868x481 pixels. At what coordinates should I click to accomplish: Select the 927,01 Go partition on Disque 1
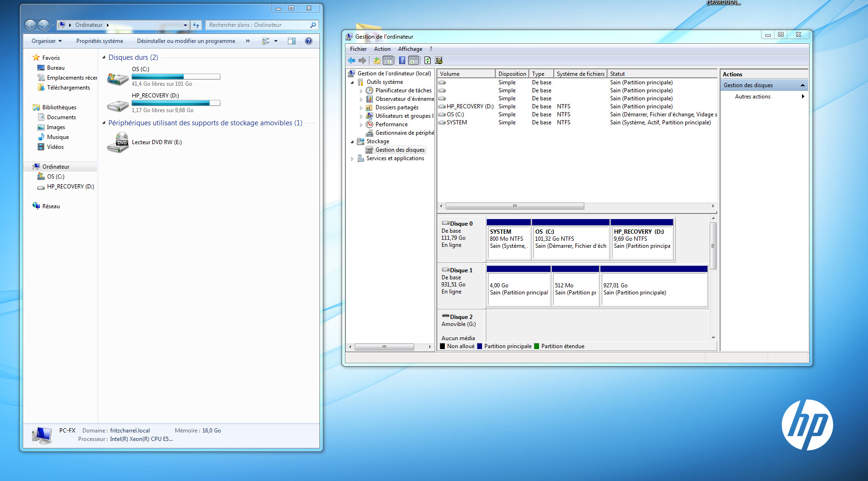click(654, 286)
